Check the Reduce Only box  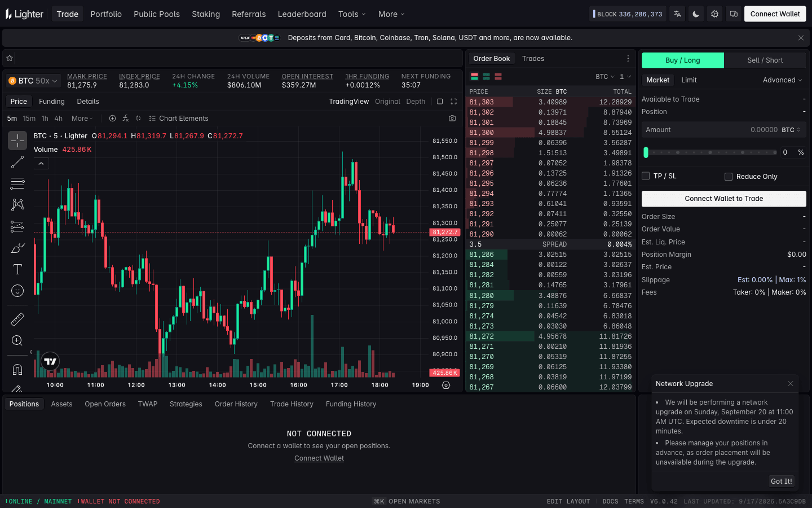point(729,177)
